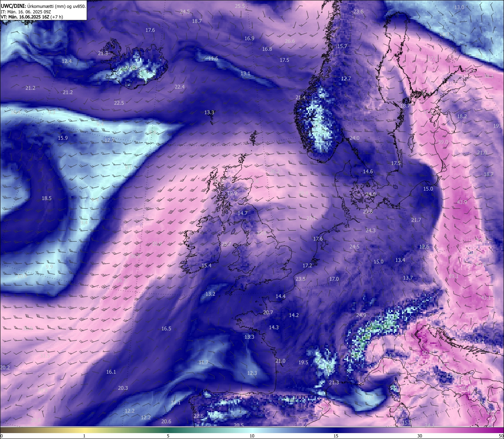504x439 pixels.
Task: Click the 20.7 reading over Brittany
Action: pos(268,312)
